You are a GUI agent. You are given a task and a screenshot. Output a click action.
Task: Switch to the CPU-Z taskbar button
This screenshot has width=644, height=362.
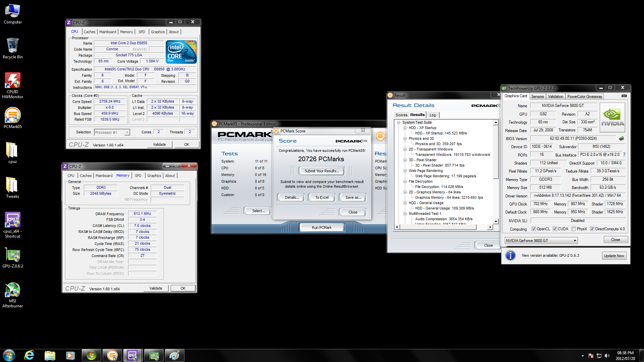coord(132,355)
